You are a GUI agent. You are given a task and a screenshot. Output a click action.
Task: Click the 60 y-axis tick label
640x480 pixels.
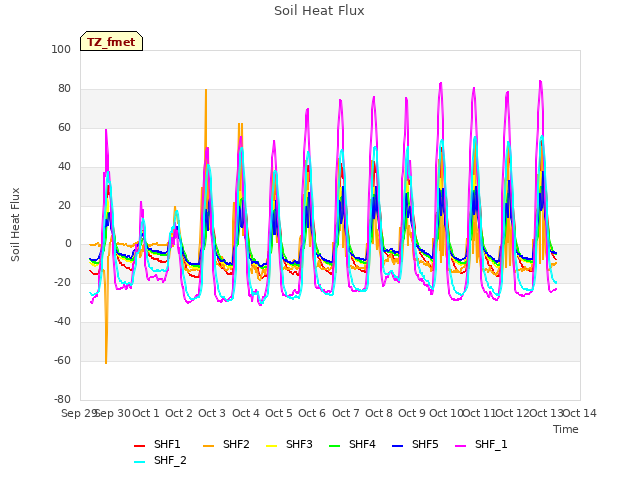(x=64, y=127)
